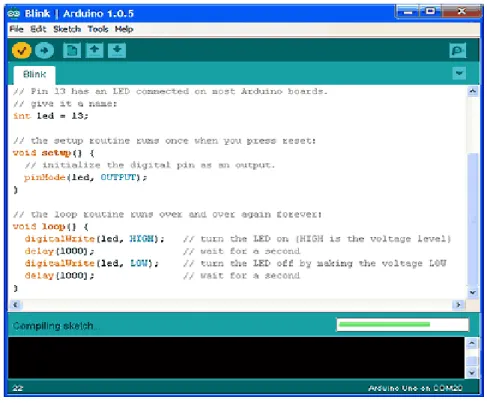This screenshot has height=403, width=487.
Task: Open the Sketch menu
Action: (x=67, y=29)
